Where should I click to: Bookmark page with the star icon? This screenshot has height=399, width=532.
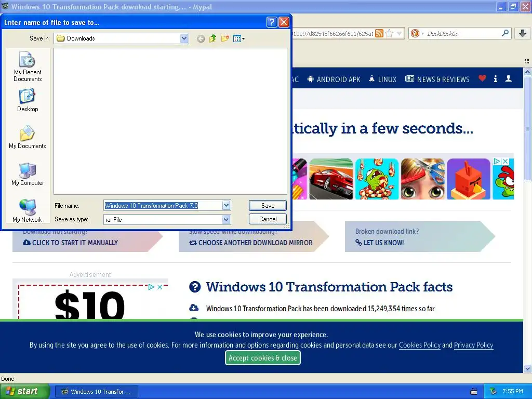click(390, 33)
